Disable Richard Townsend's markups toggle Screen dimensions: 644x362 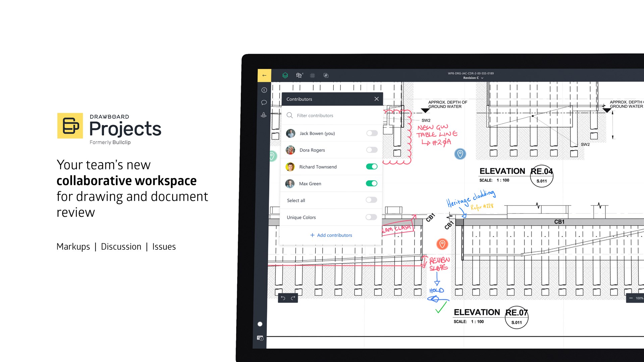point(372,167)
